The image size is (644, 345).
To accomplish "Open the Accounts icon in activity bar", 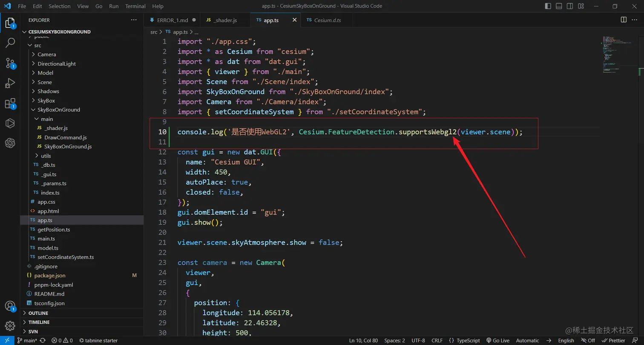I will [x=10, y=305].
